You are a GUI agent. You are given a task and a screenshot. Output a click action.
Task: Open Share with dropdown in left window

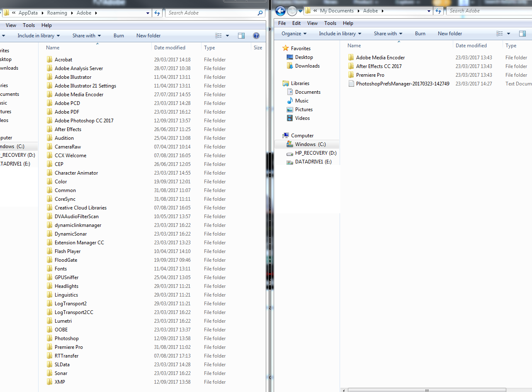pos(87,36)
